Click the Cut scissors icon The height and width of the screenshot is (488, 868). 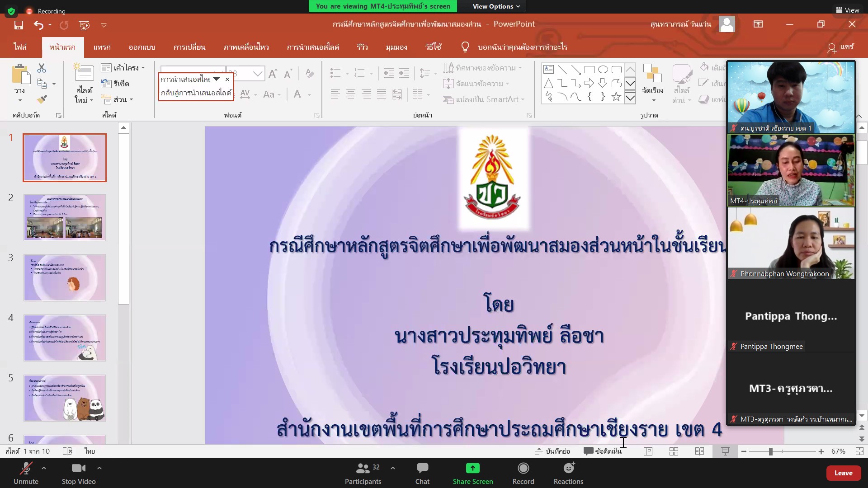42,68
